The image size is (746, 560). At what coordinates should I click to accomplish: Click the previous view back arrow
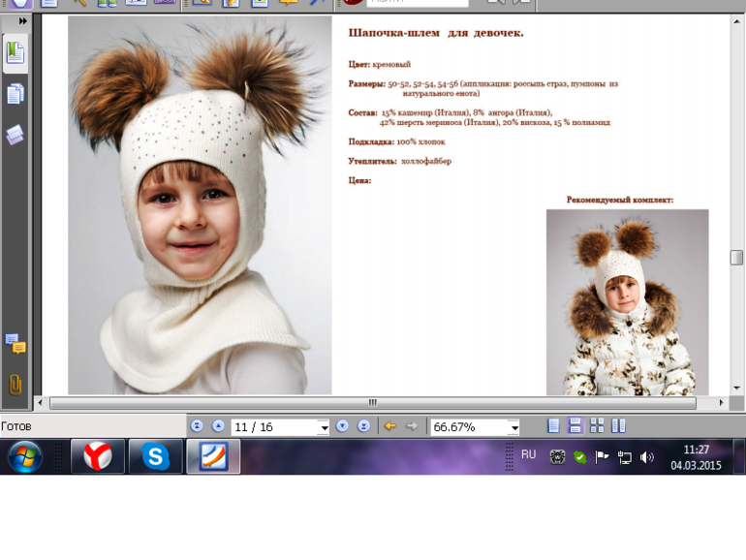click(x=389, y=426)
